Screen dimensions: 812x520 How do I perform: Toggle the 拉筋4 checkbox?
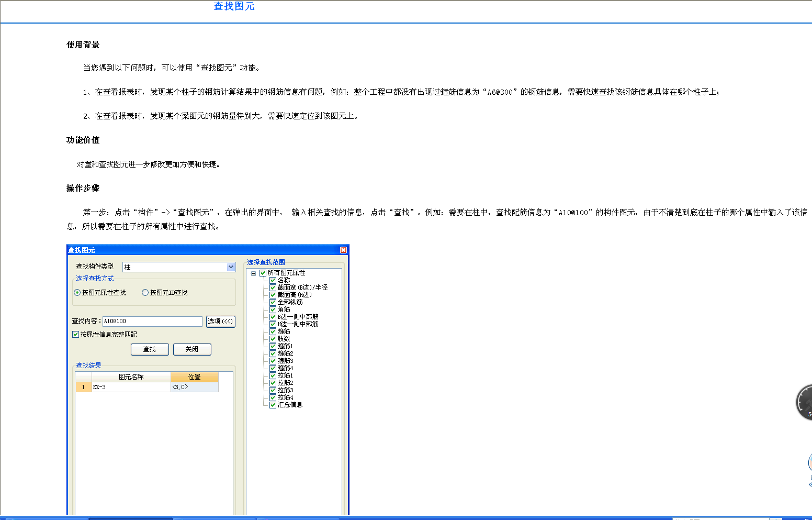(273, 397)
